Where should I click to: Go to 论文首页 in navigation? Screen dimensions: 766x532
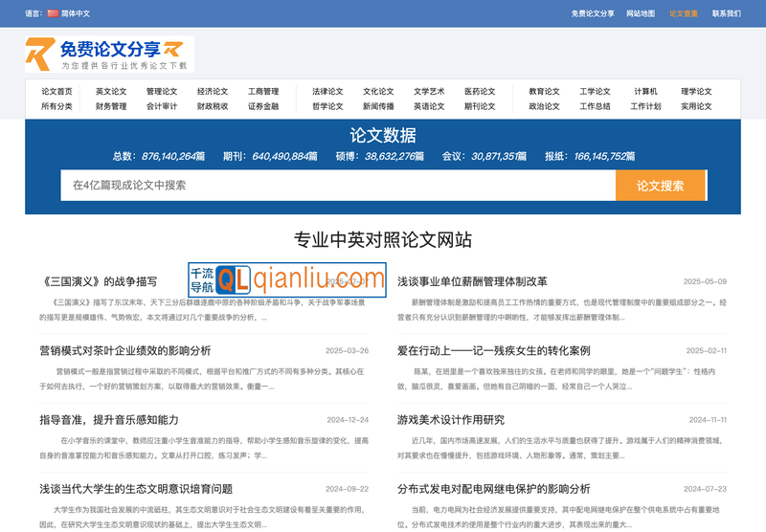56,91
